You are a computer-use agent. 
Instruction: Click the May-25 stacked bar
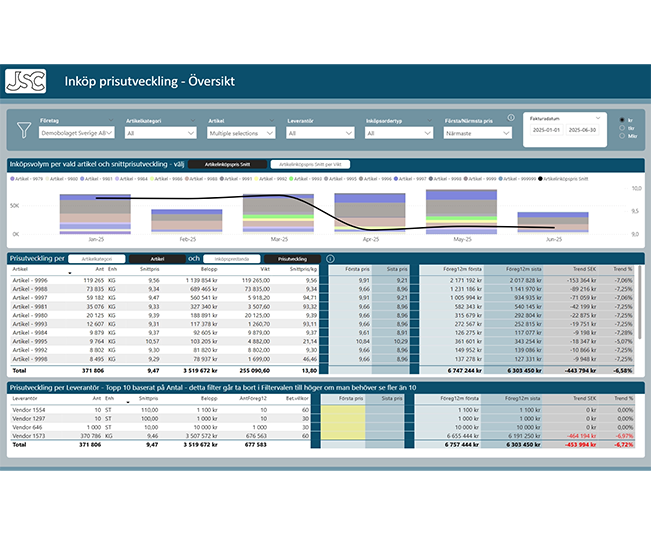pyautogui.click(x=461, y=212)
